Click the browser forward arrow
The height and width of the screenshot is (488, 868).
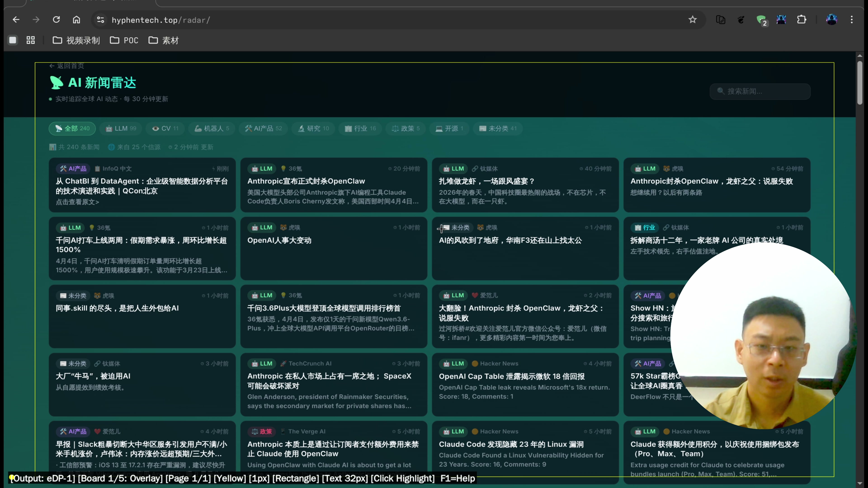(x=36, y=20)
